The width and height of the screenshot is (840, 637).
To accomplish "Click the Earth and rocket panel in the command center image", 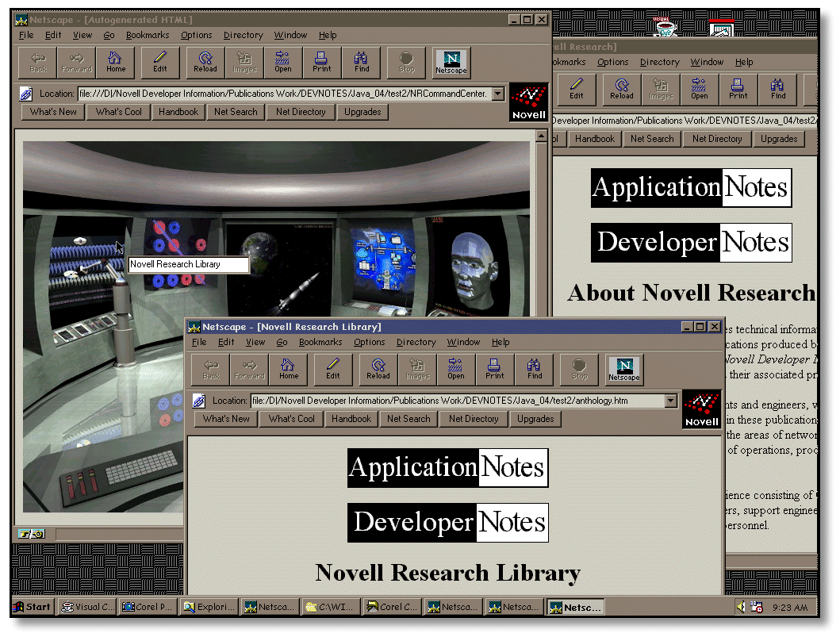I will (281, 271).
